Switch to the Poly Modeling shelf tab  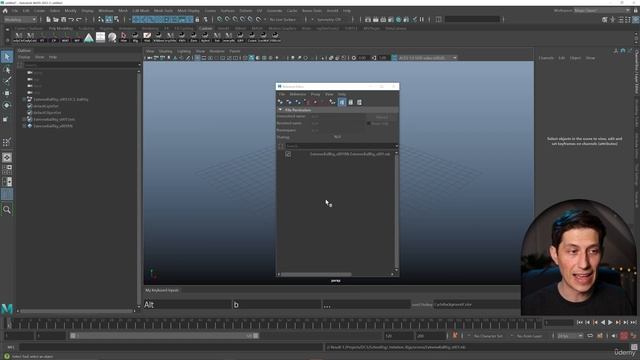click(x=61, y=29)
